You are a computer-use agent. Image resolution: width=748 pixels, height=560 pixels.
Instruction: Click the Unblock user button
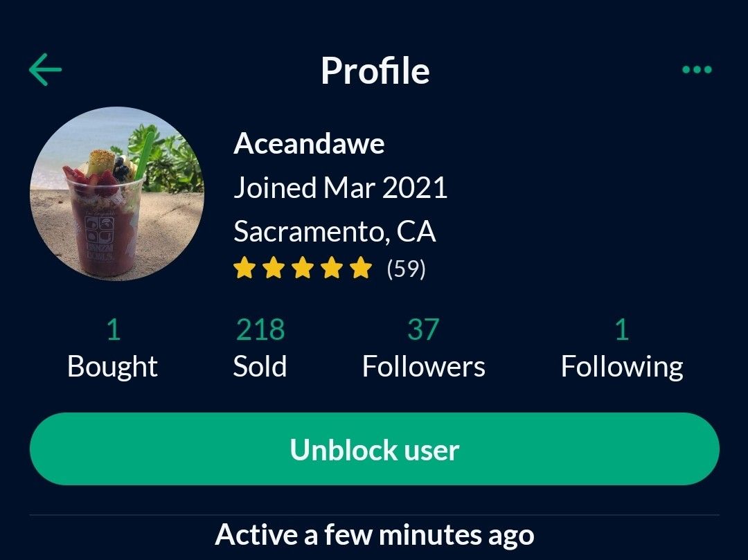coord(374,450)
